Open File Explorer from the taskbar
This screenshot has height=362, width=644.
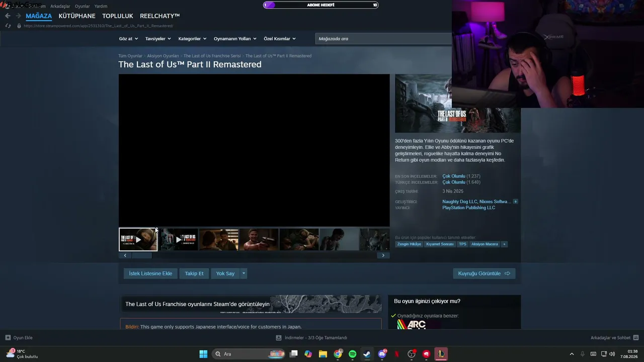point(323,354)
